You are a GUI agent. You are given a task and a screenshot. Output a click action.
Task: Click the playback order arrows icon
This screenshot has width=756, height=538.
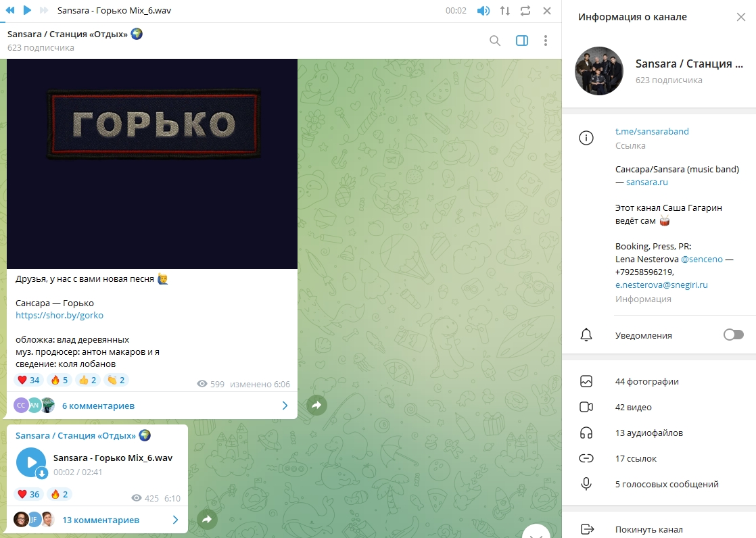504,11
